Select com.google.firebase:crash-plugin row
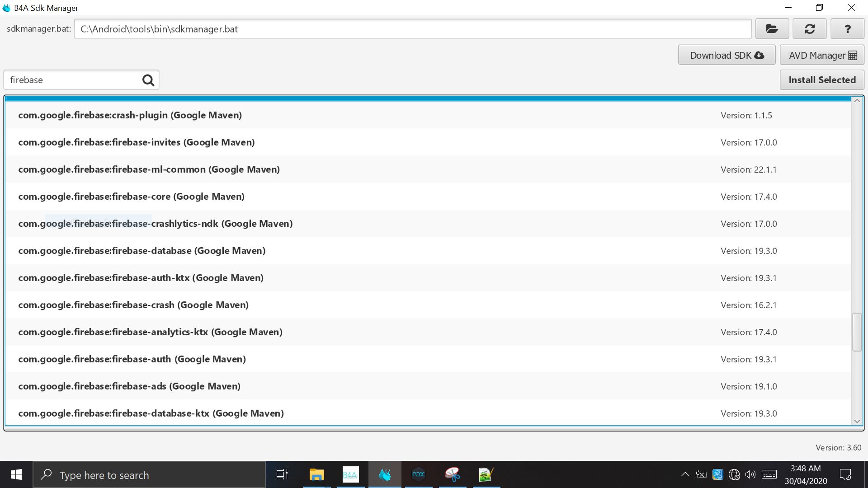Screen dimensions: 868x488 (428, 115)
